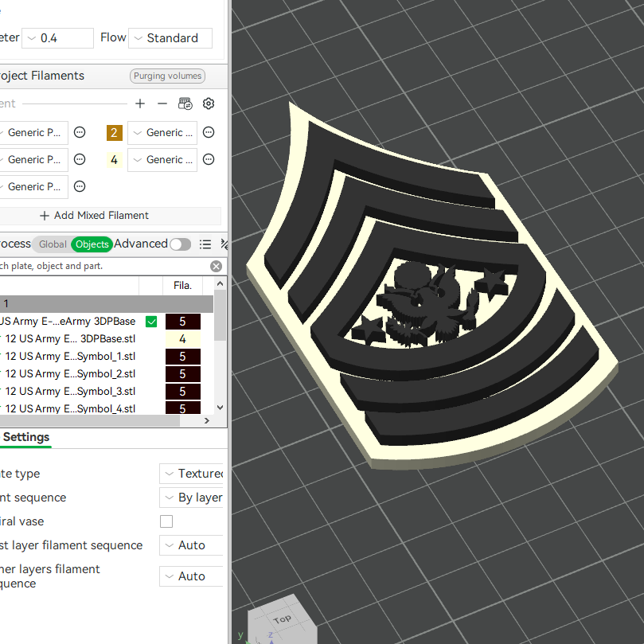644x644 pixels.
Task: Open filament settings gear icon
Action: (209, 103)
